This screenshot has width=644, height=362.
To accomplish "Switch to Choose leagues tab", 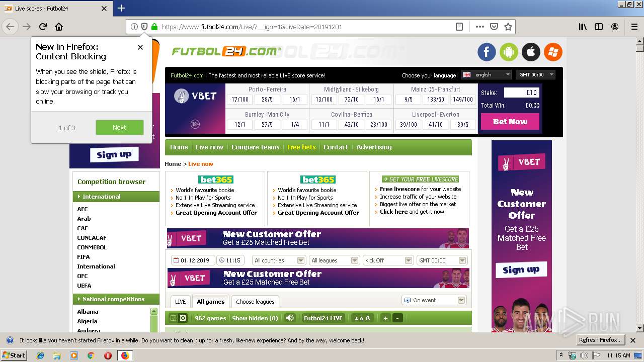I will (x=255, y=302).
